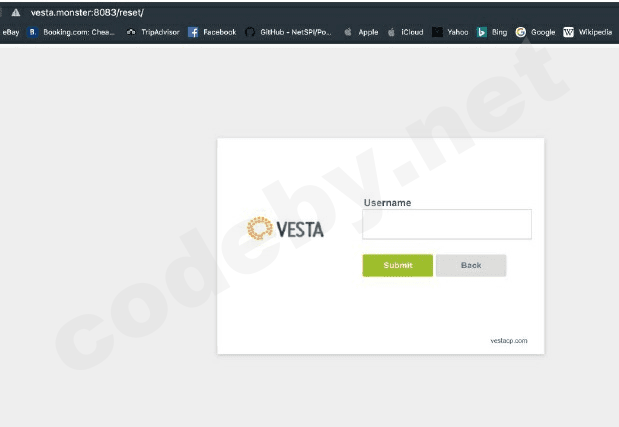The image size is (619, 427).
Task: Open the Apple bookmark label
Action: coord(368,32)
